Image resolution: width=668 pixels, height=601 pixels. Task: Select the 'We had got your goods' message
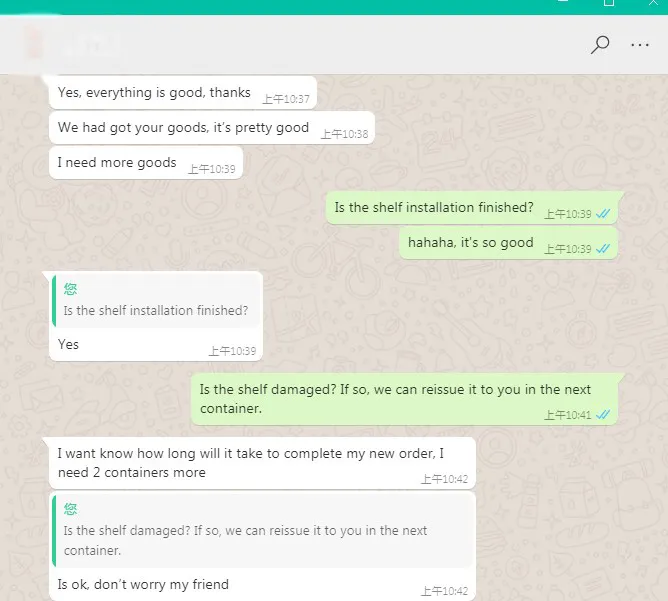(212, 127)
